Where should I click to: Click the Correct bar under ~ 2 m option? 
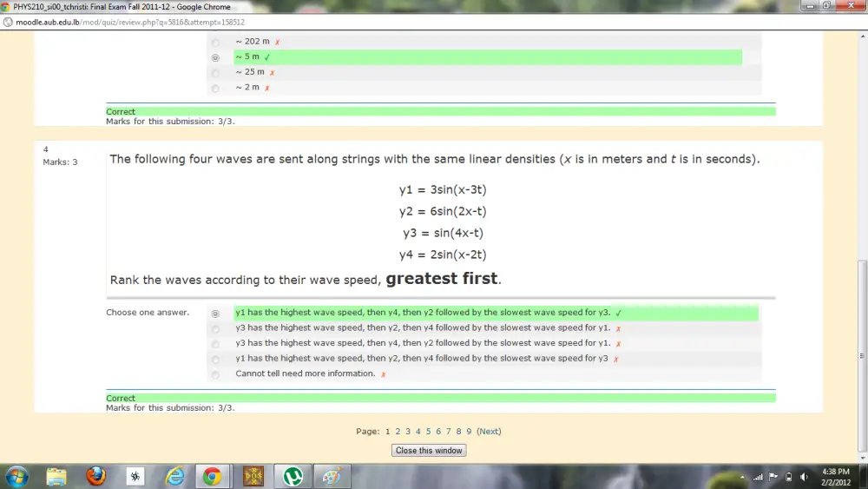coord(441,112)
